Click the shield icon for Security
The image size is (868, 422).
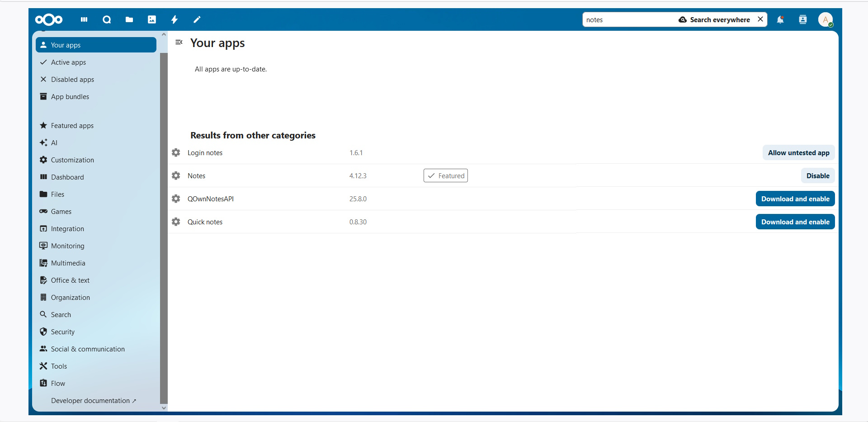[x=43, y=332]
